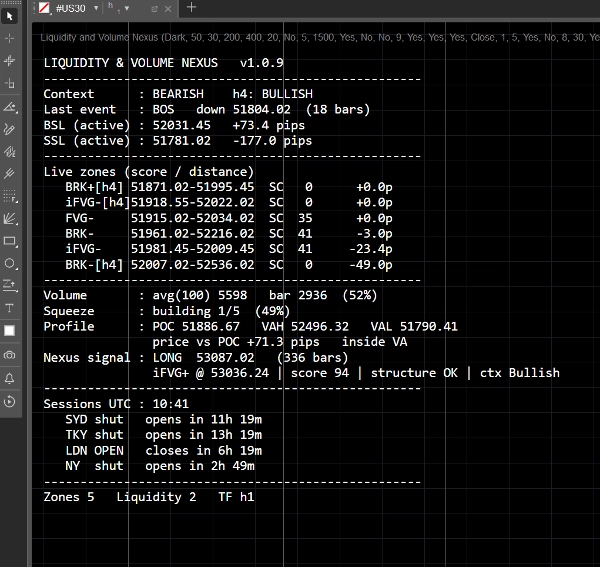Viewport: 600px width, 567px height.
Task: Choose the measure tool below the crosshairs
Action: point(10,83)
